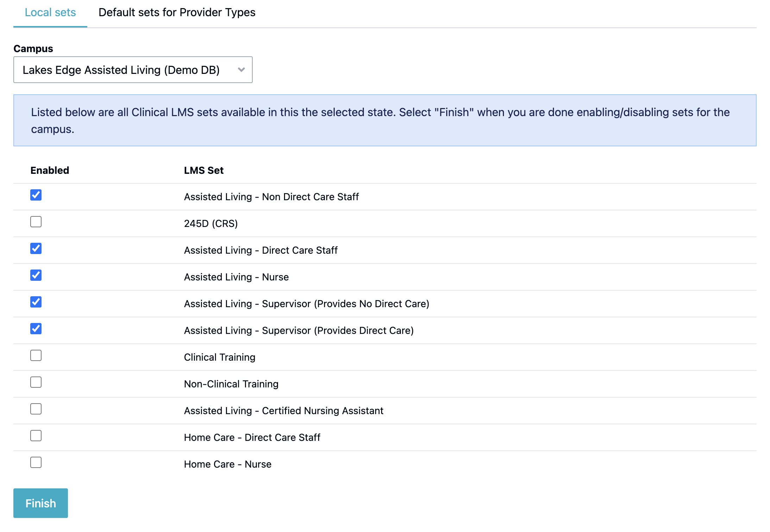This screenshot has width=770, height=532.
Task: Check Home Care - Direct Care Staff
Action: (x=36, y=436)
